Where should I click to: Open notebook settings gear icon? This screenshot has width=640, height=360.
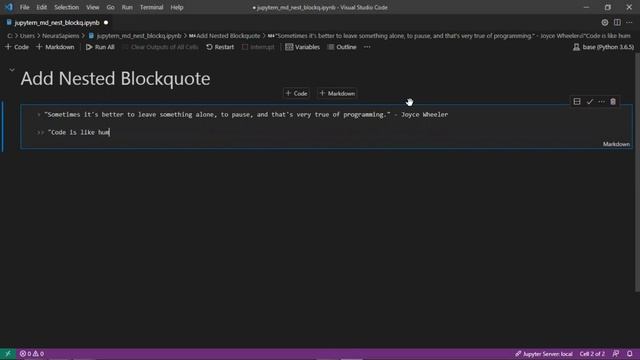pos(604,23)
